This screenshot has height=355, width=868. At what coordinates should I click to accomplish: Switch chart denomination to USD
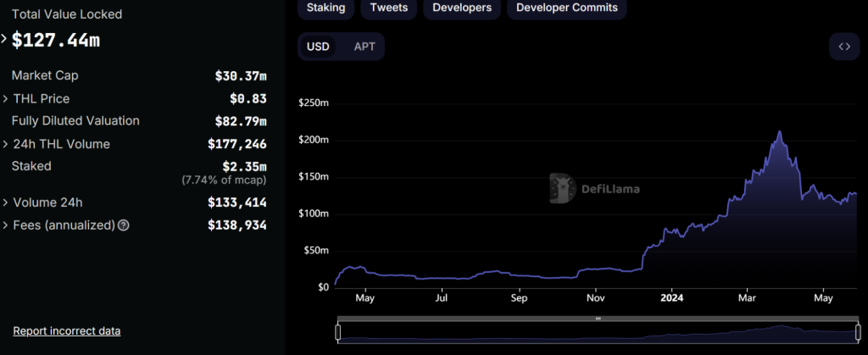[318, 47]
